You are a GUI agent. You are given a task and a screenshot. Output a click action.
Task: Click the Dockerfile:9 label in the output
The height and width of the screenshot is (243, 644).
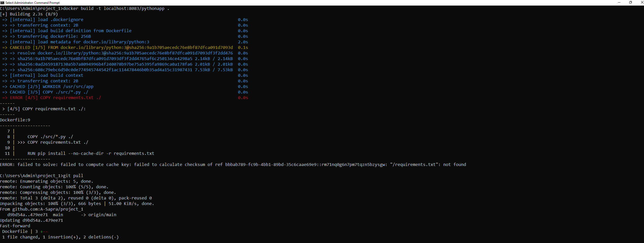[x=15, y=120]
